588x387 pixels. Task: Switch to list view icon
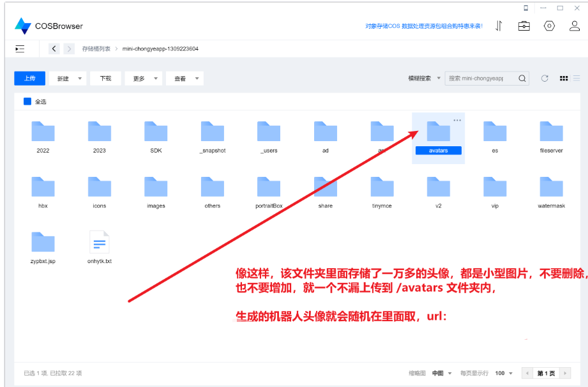coord(577,79)
